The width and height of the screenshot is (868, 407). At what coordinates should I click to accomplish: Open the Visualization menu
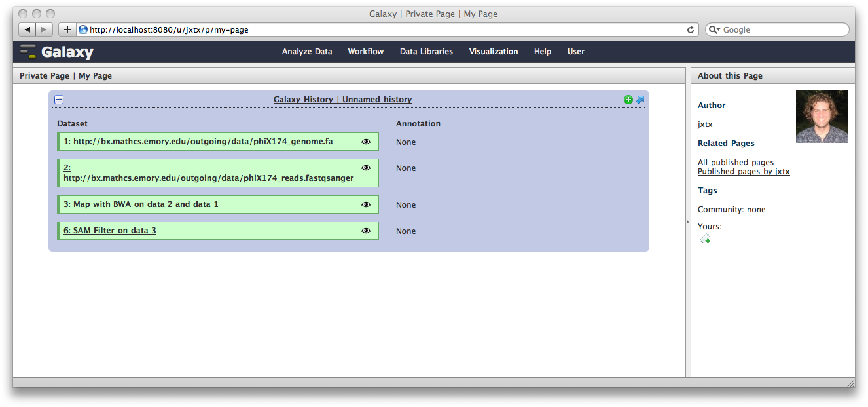coord(494,51)
